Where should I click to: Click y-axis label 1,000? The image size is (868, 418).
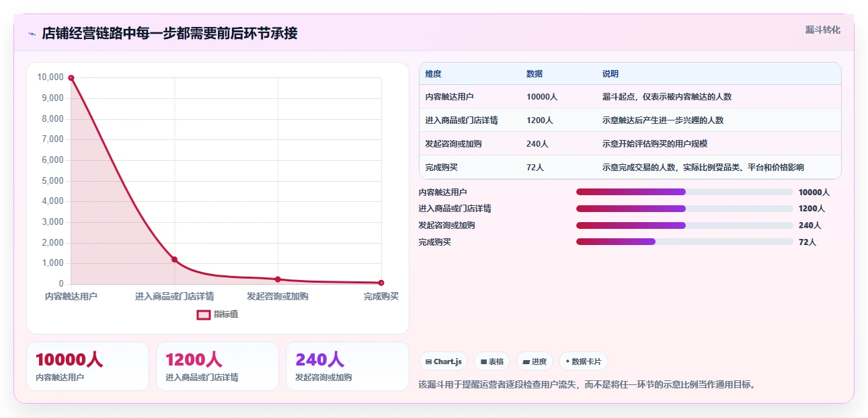(x=52, y=263)
